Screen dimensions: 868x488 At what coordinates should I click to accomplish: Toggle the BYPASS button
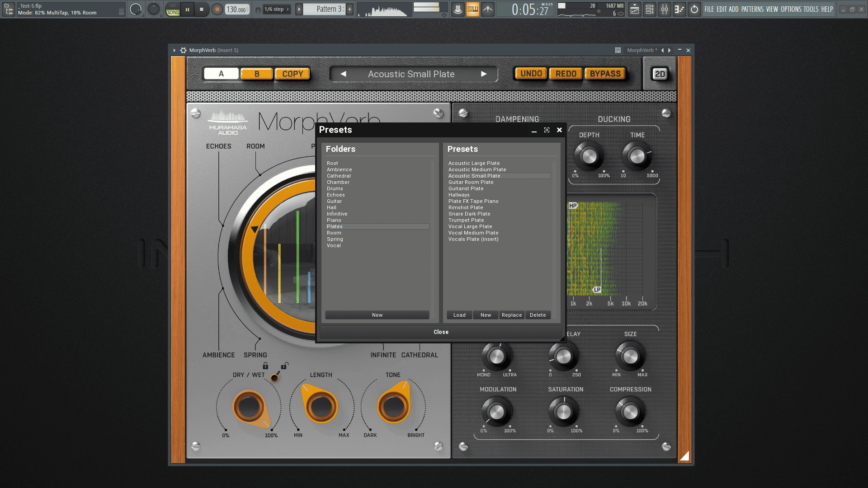(605, 74)
